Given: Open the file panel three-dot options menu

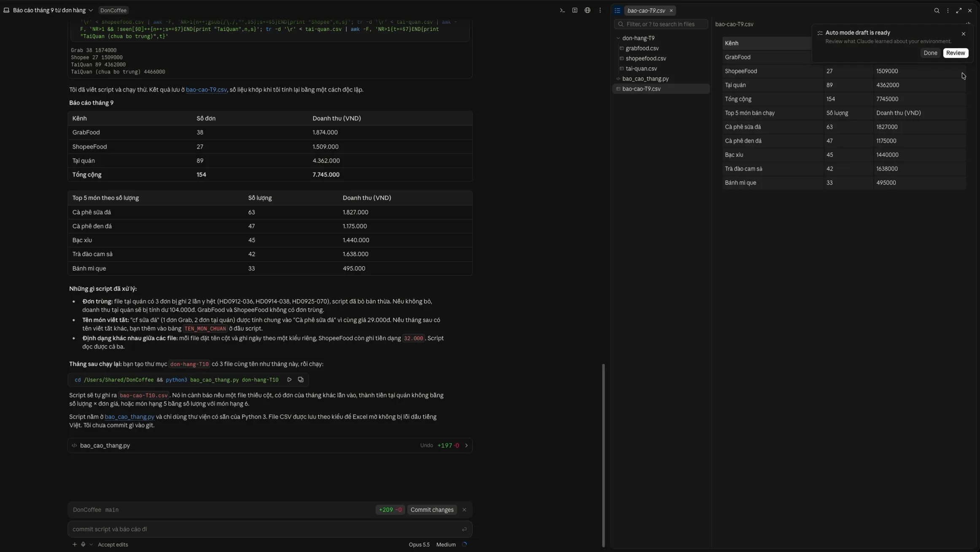Looking at the screenshot, I should (x=948, y=11).
